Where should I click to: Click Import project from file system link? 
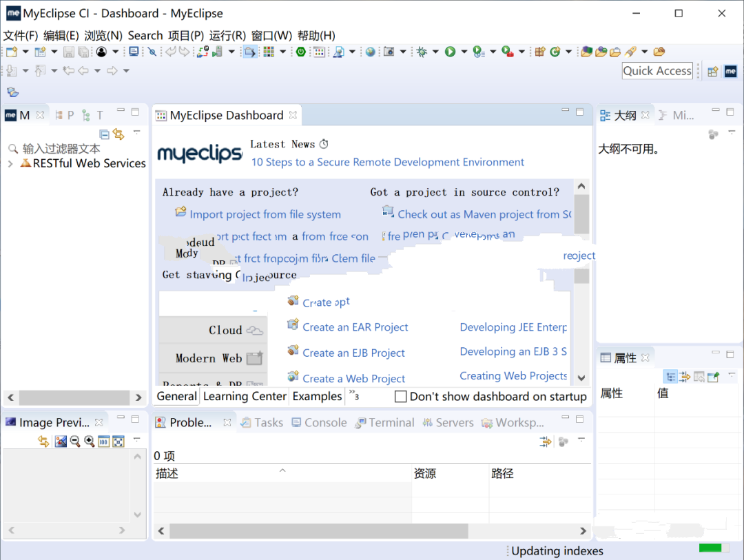[265, 214]
